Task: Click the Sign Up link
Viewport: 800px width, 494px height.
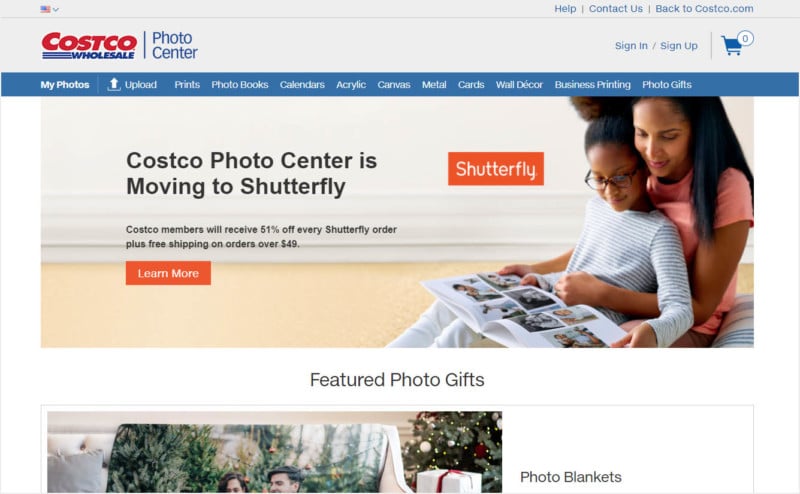Action: pos(679,46)
